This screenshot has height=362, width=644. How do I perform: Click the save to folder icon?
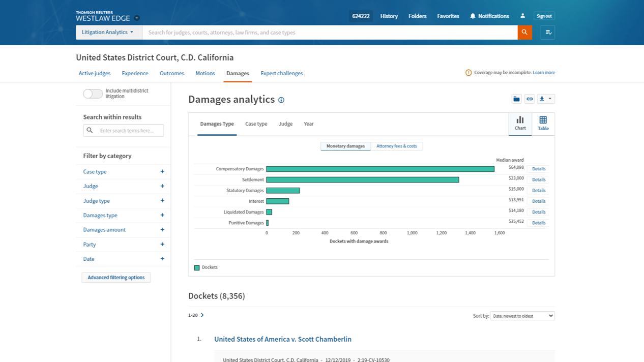(516, 99)
